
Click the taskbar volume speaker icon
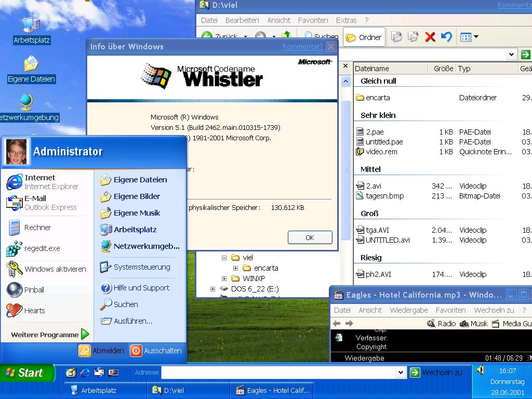pos(481,370)
